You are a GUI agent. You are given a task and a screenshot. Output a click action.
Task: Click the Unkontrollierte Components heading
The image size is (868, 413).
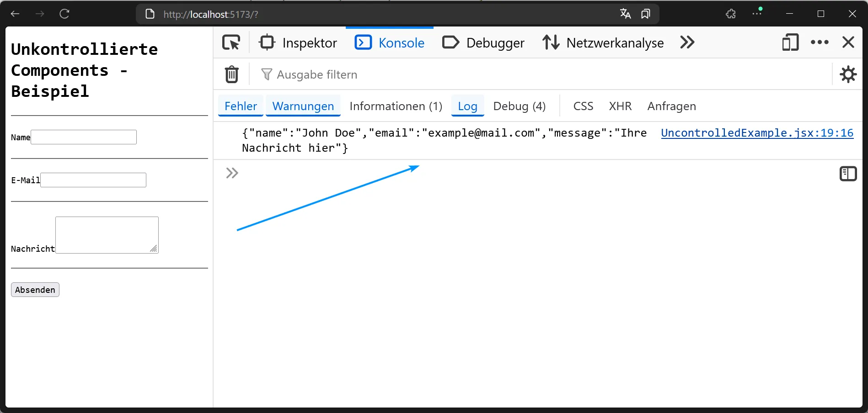tap(84, 70)
